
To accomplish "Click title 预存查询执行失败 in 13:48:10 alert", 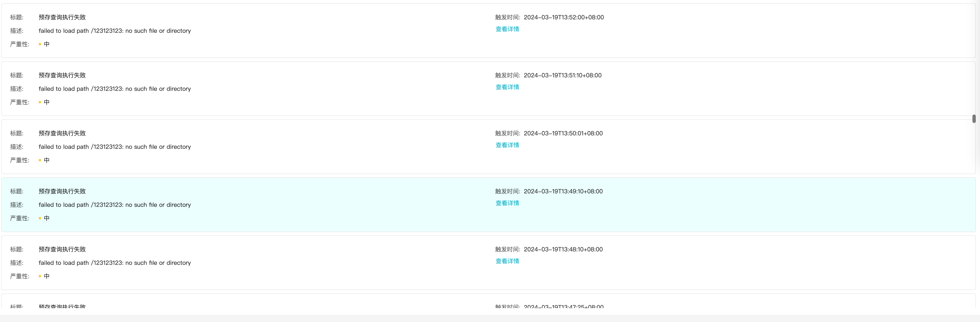I will (x=62, y=249).
